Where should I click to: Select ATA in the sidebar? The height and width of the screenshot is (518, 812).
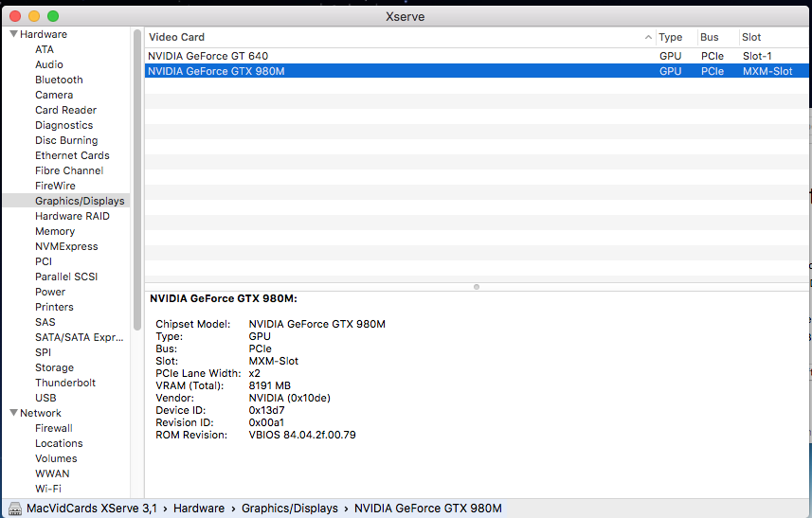[45, 49]
